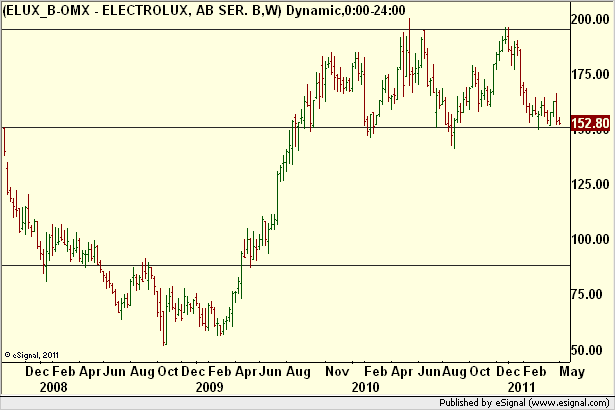Click the May month label

572,372
